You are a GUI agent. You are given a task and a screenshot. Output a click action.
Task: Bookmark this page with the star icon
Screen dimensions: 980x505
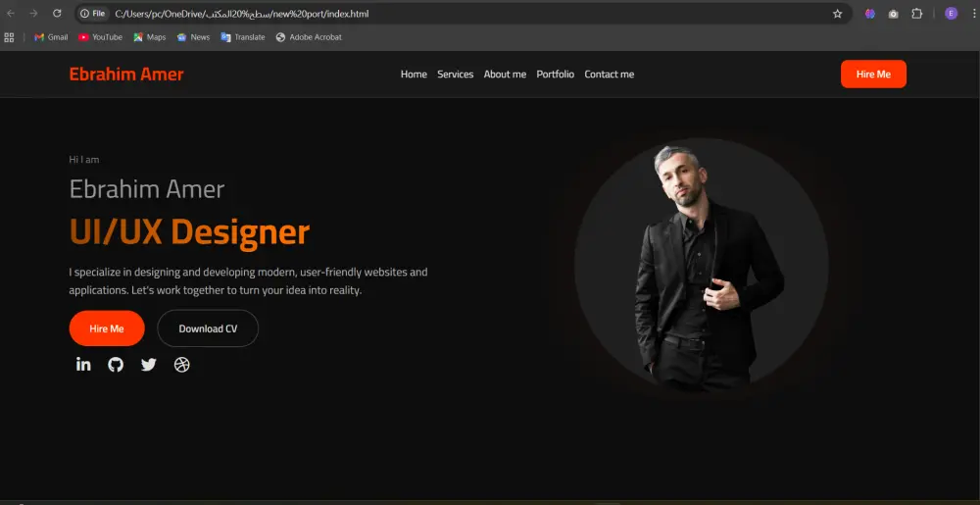[x=838, y=14]
